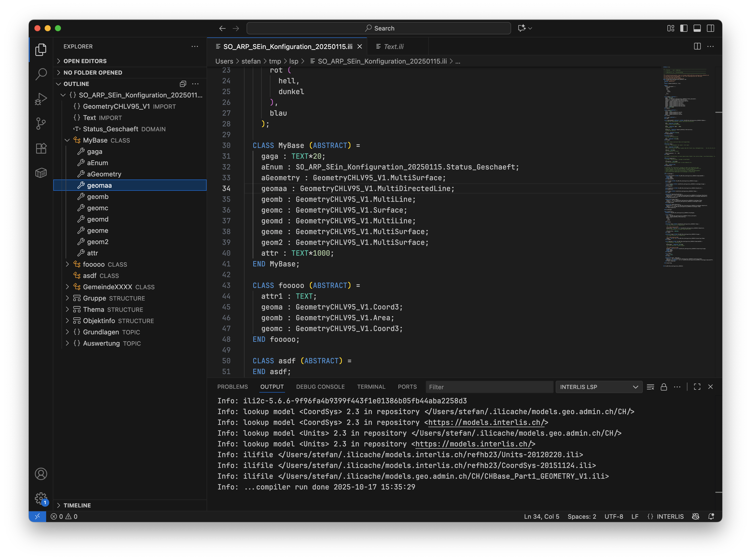Open the INTERLIS LSP output channel dropdown

pyautogui.click(x=598, y=387)
